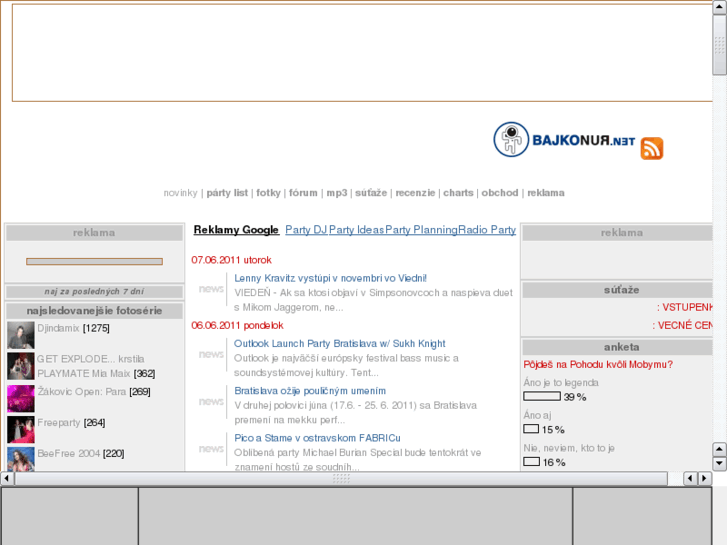Viewport: 727px width, 545px height.
Task: Open the BeeFree 2004 photo thumbnail
Action: pos(21,459)
